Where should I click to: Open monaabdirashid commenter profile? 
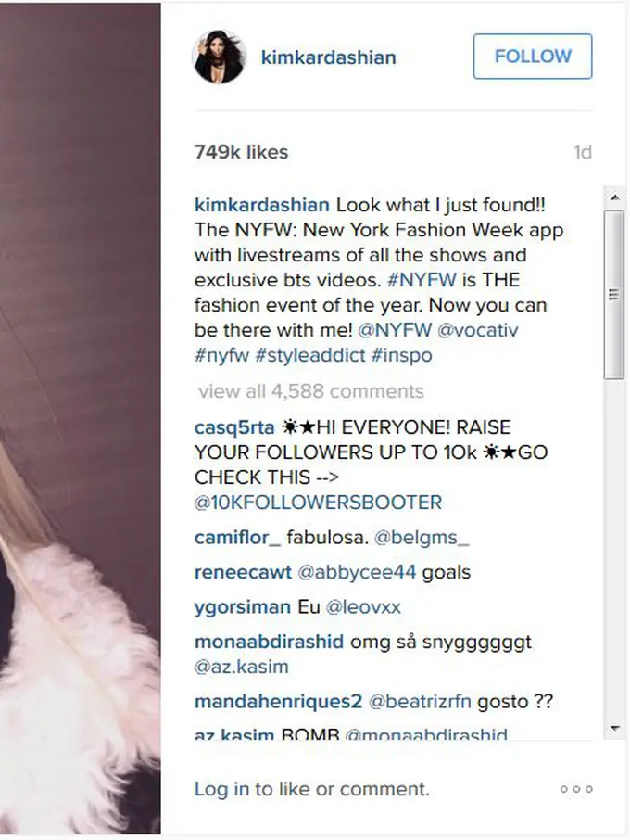click(x=270, y=642)
